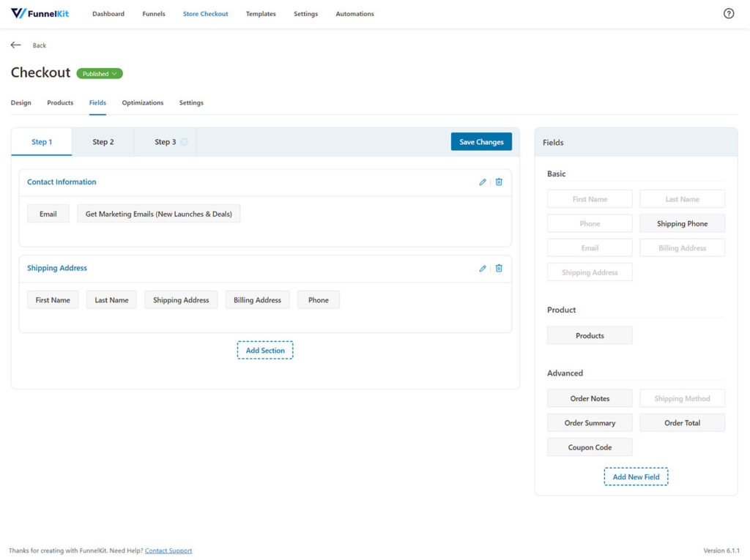Select the Get Marketing Emails field chip

pos(159,214)
